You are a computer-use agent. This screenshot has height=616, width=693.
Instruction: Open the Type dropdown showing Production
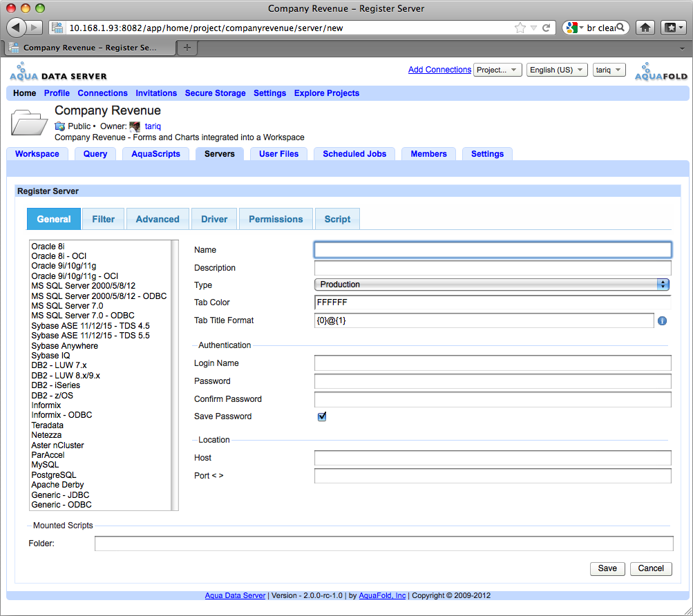coord(492,285)
